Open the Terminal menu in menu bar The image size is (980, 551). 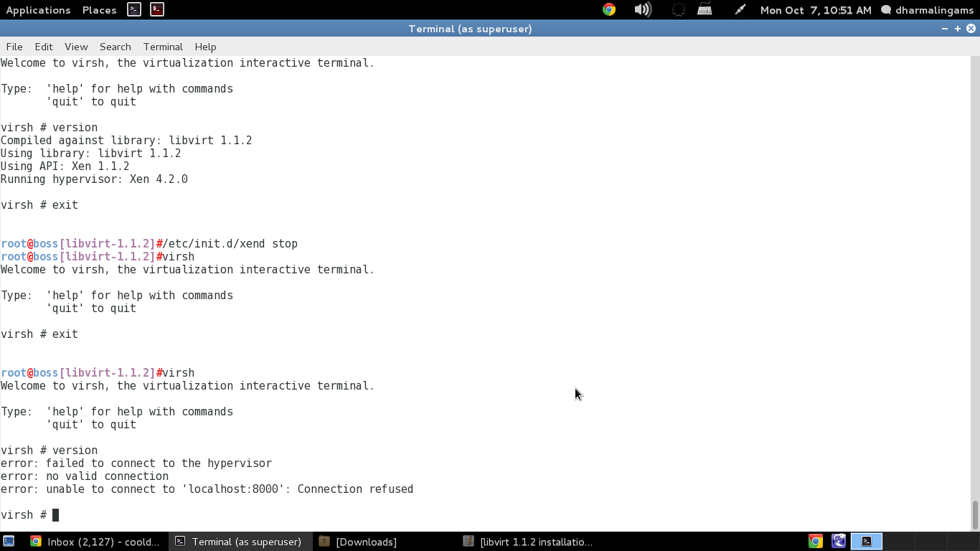click(163, 47)
